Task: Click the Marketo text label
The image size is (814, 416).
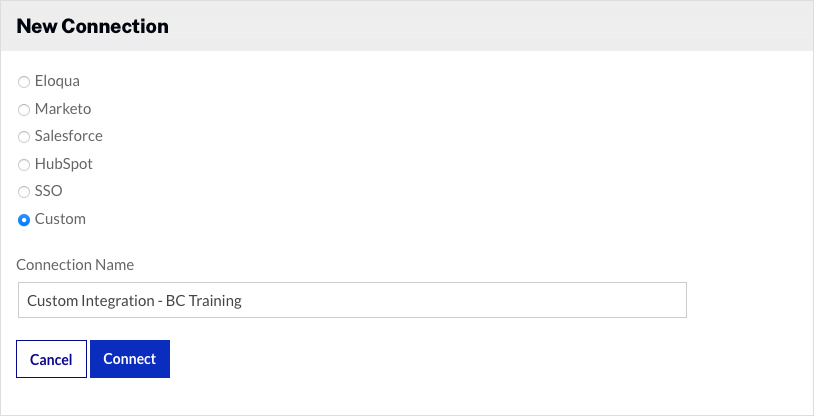Action: [x=63, y=109]
